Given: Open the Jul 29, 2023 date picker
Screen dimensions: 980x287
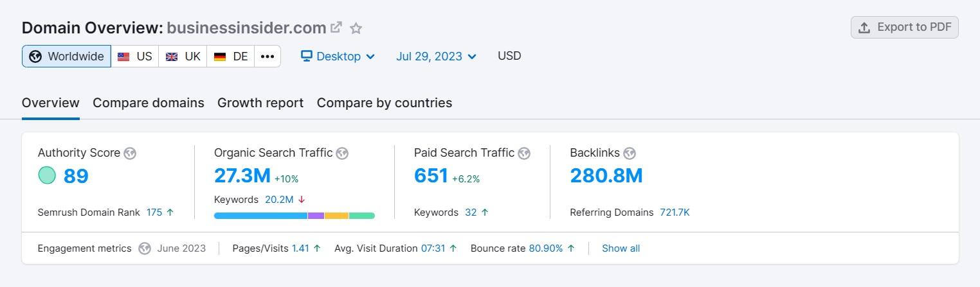Looking at the screenshot, I should point(437,57).
